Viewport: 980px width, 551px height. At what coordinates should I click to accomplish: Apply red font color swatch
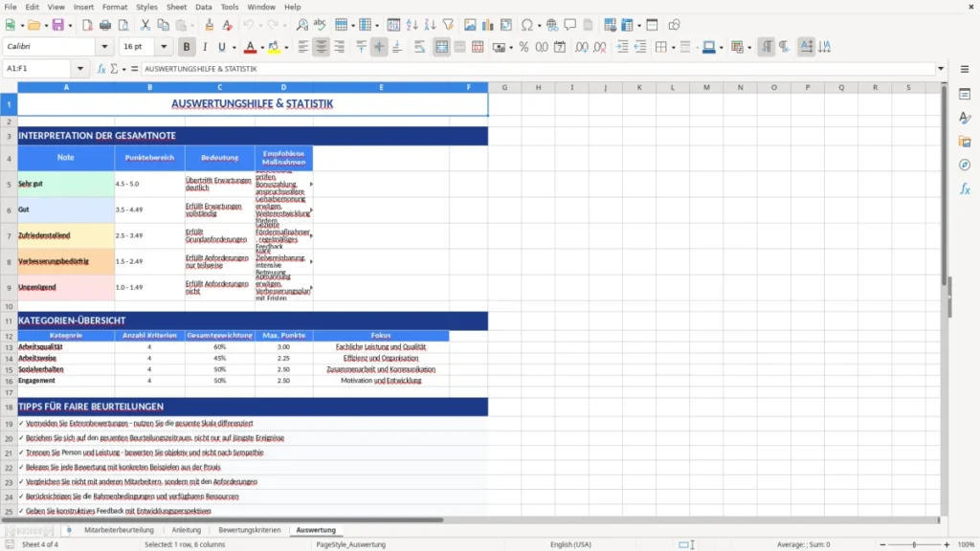(x=250, y=47)
